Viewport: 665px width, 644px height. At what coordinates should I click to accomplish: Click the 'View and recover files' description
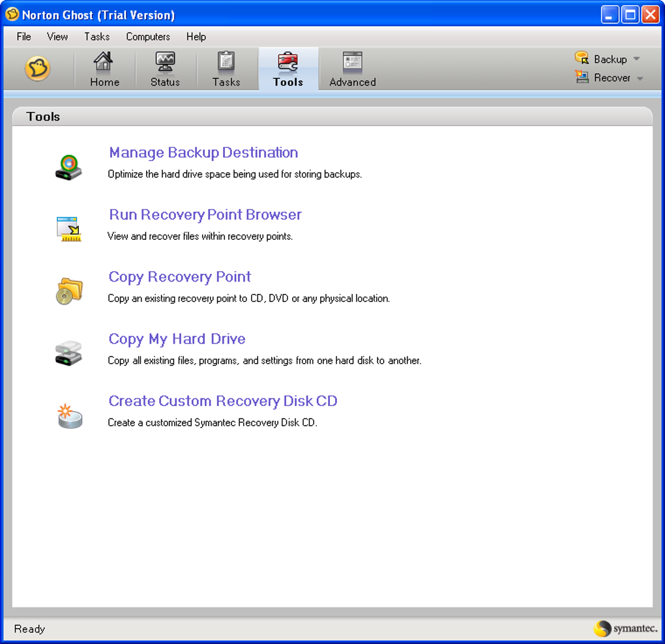pyautogui.click(x=200, y=236)
